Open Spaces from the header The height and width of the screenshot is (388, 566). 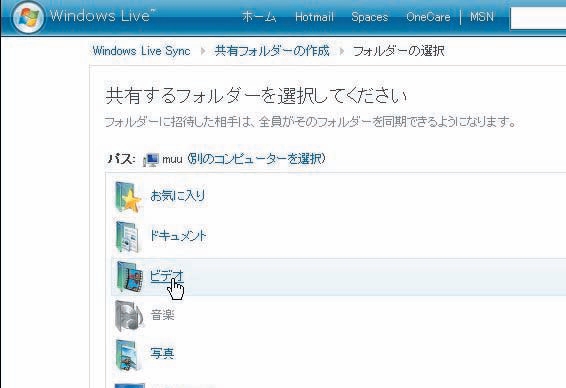coord(369,17)
